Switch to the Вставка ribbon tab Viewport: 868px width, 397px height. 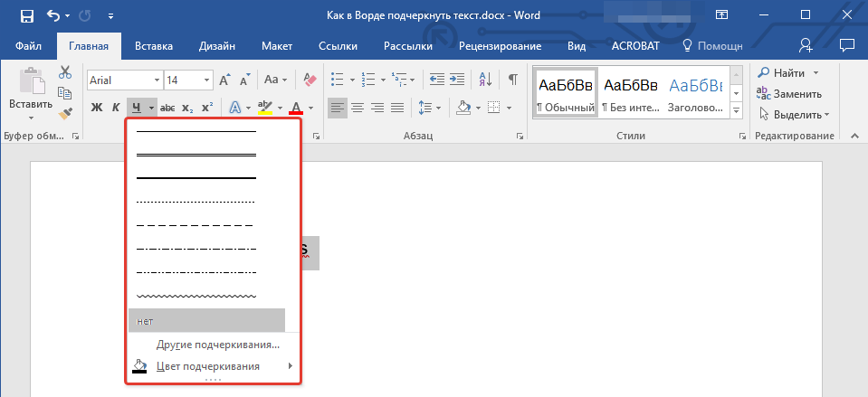[154, 46]
